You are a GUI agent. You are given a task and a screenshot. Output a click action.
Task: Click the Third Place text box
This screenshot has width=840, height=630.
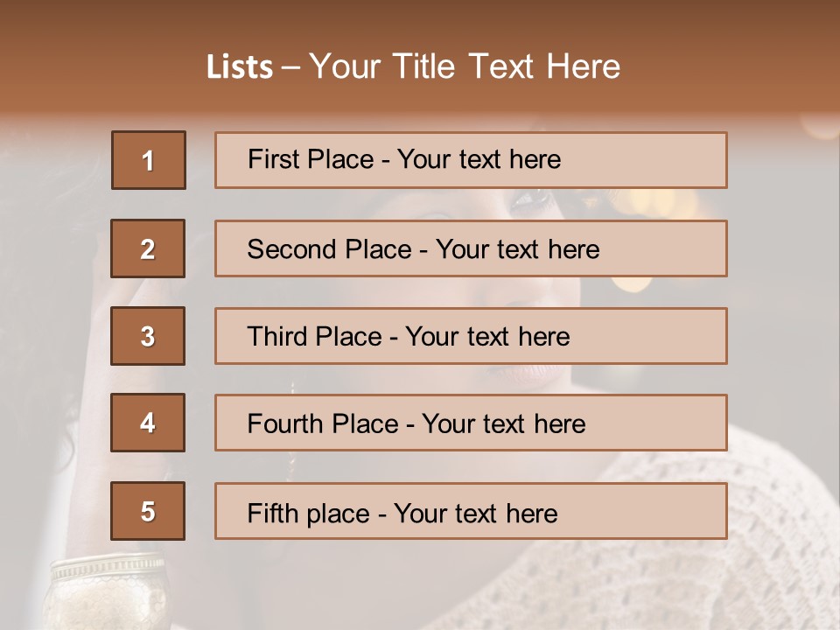[471, 336]
